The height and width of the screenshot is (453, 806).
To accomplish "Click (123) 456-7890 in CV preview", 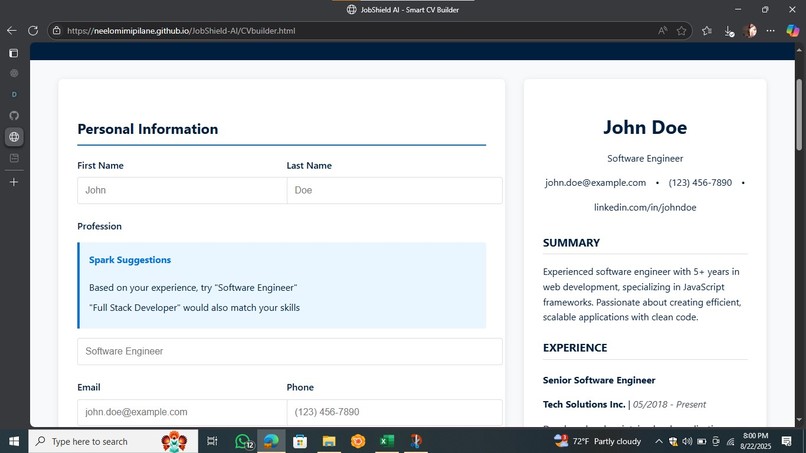I will [700, 183].
